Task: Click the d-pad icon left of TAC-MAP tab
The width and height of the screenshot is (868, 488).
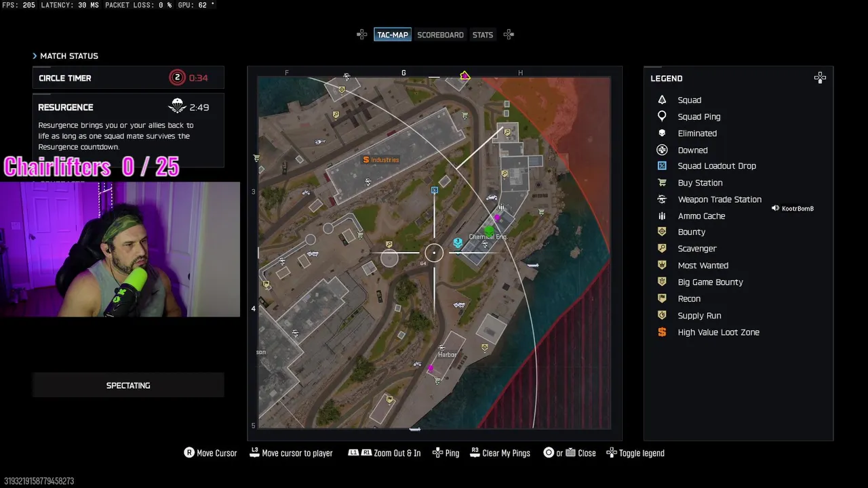Action: (x=362, y=35)
